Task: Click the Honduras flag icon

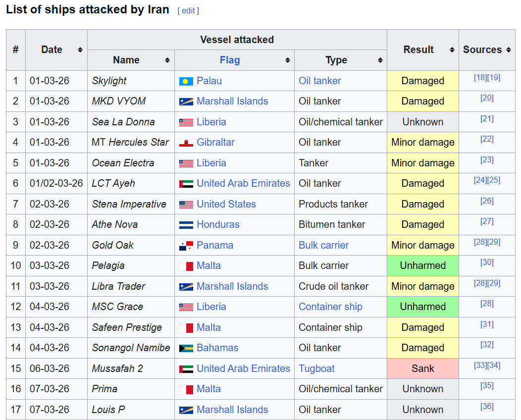Action: 186,225
